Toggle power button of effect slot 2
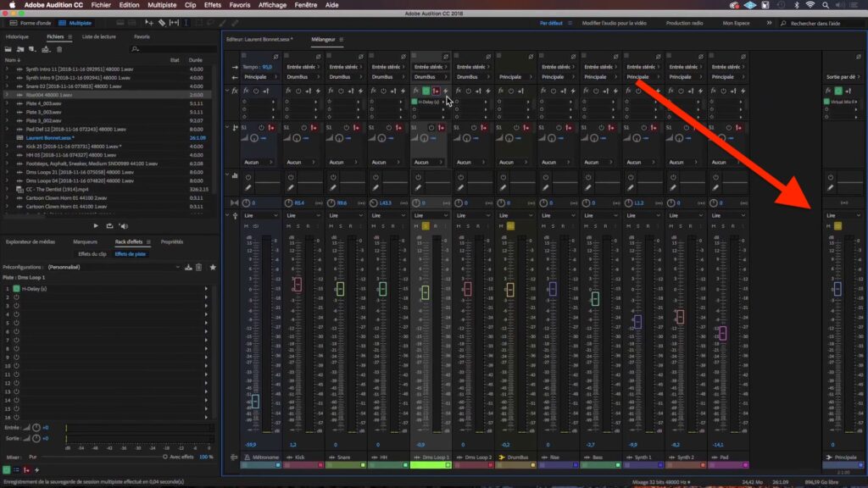 15,297
